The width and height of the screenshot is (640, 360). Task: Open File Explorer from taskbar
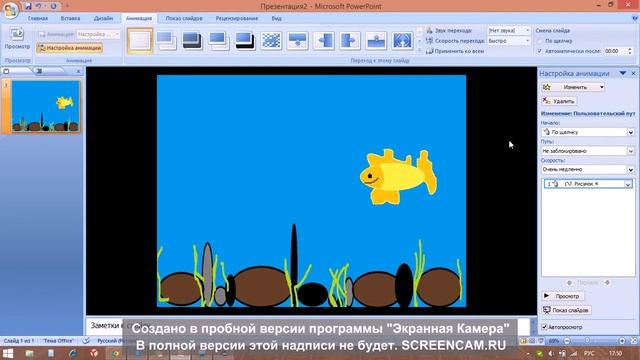coord(29,353)
